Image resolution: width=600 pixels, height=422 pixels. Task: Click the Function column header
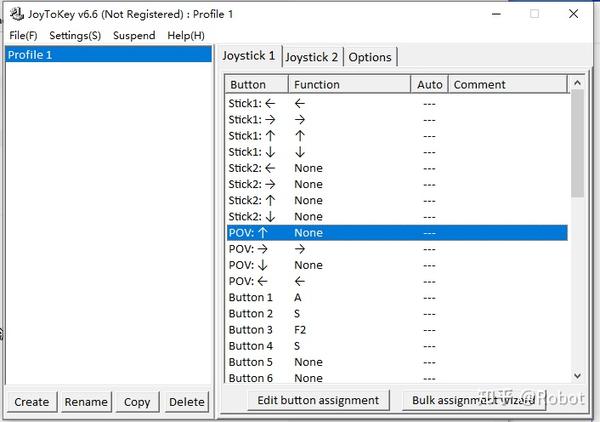[349, 85]
